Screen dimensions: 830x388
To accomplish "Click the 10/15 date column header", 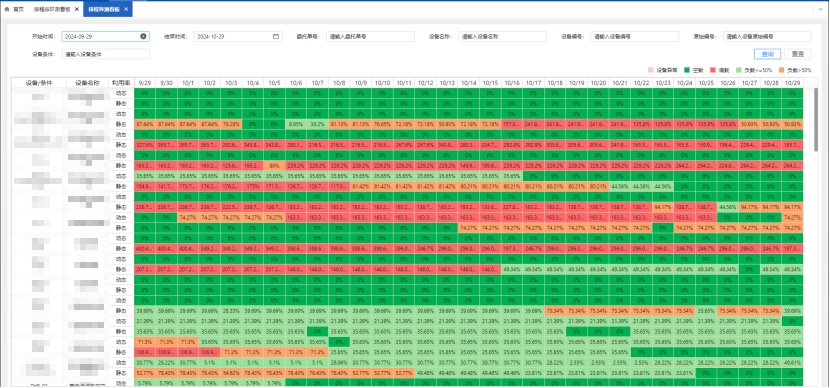I will [490, 83].
